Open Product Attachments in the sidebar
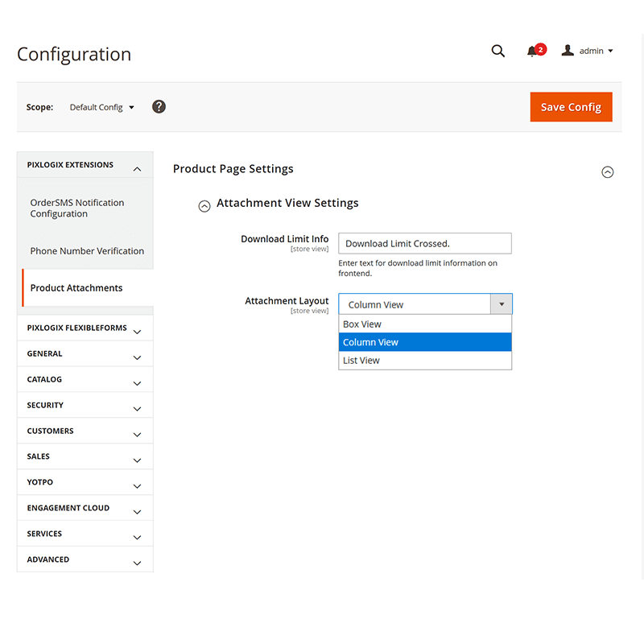Image resolution: width=644 pixels, height=644 pixels. (76, 287)
